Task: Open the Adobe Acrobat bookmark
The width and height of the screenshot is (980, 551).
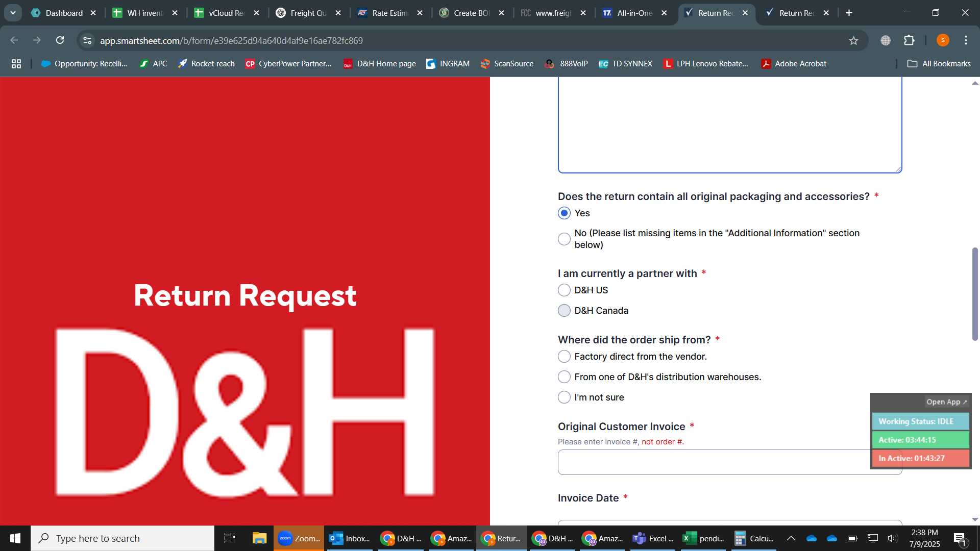Action: tap(794, 64)
